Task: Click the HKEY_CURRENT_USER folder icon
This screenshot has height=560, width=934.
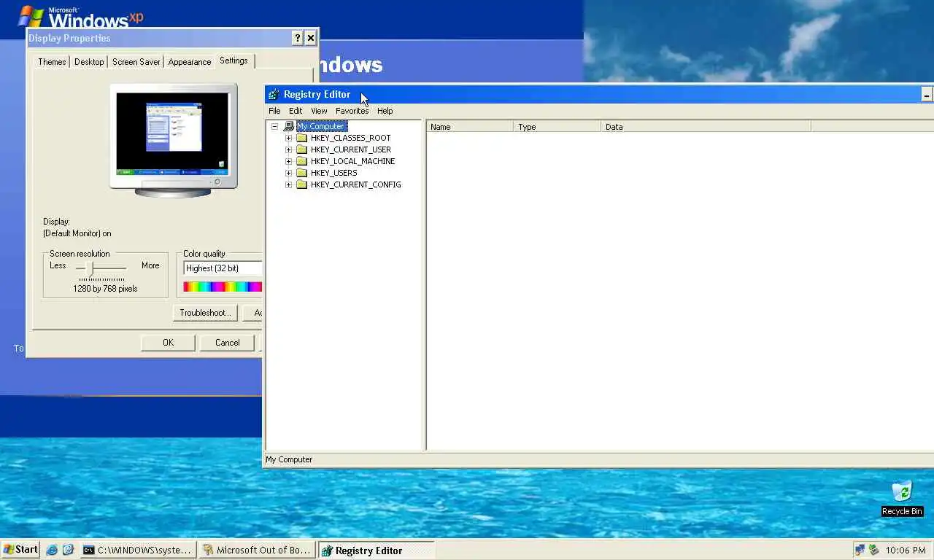Action: [302, 149]
